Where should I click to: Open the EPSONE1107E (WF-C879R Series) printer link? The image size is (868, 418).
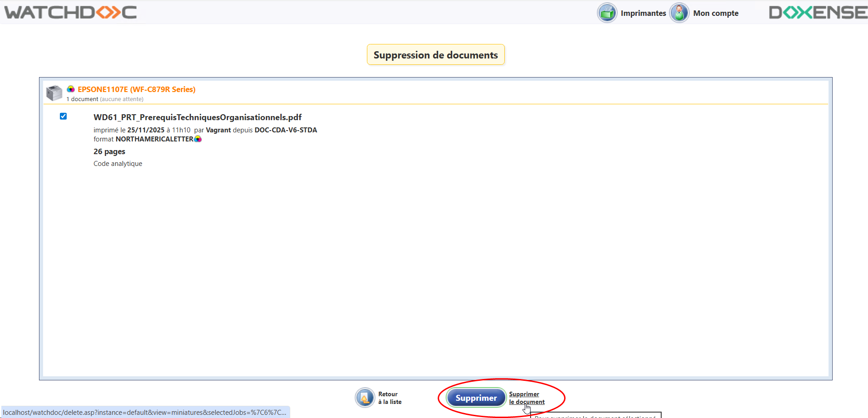pyautogui.click(x=137, y=89)
